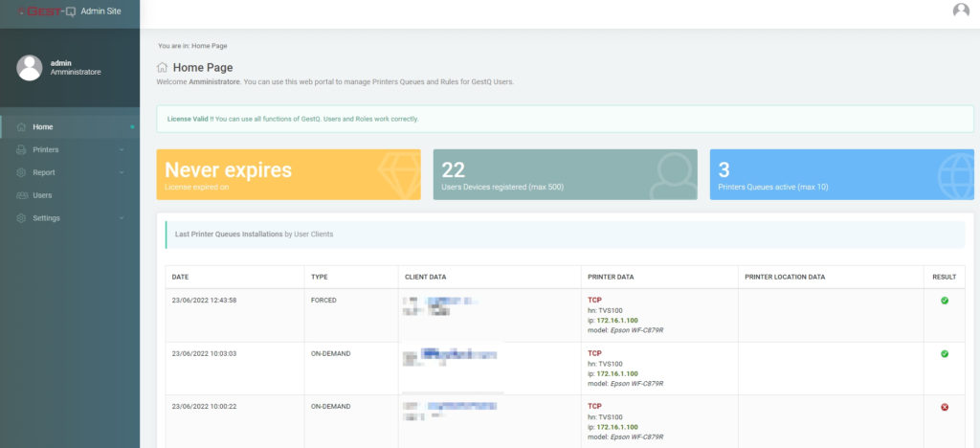Expand the Printers submenu chevron
This screenshot has width=980, height=448.
[122, 150]
